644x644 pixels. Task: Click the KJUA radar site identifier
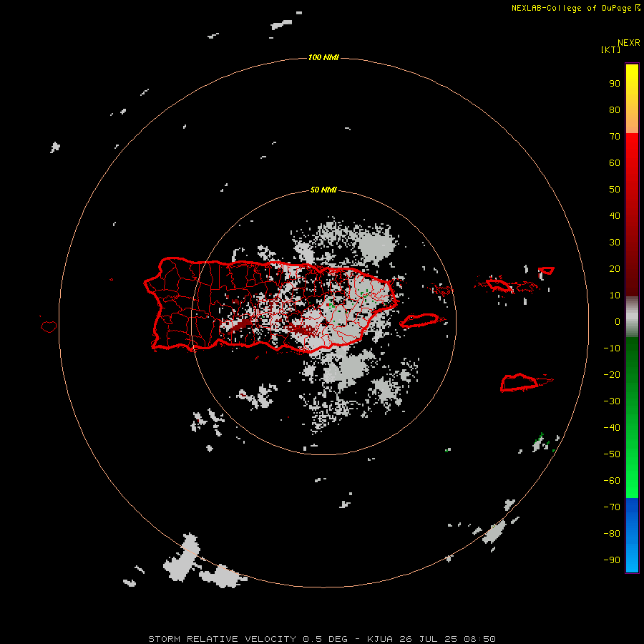380,639
